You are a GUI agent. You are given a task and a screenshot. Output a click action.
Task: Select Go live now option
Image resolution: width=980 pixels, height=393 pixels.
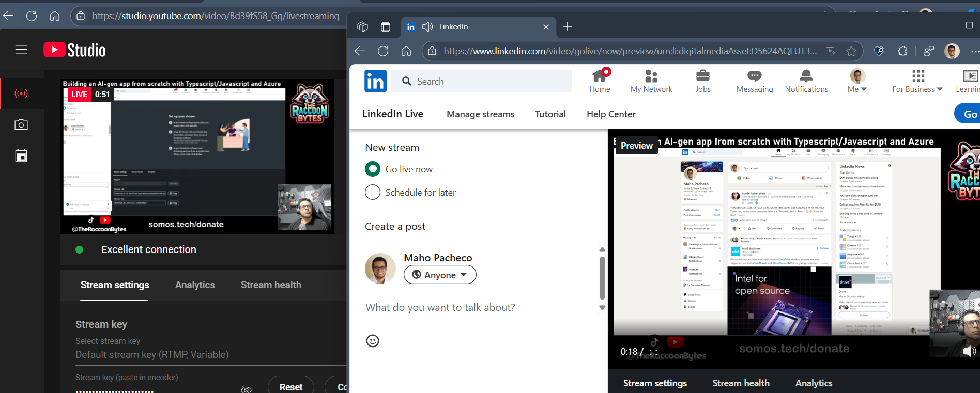click(x=373, y=169)
